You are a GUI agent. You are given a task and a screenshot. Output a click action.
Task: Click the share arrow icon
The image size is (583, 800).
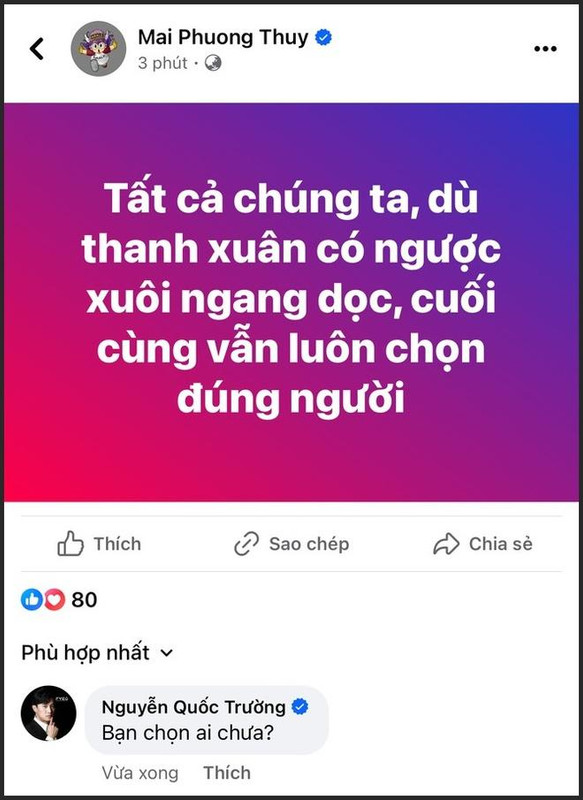tap(446, 544)
